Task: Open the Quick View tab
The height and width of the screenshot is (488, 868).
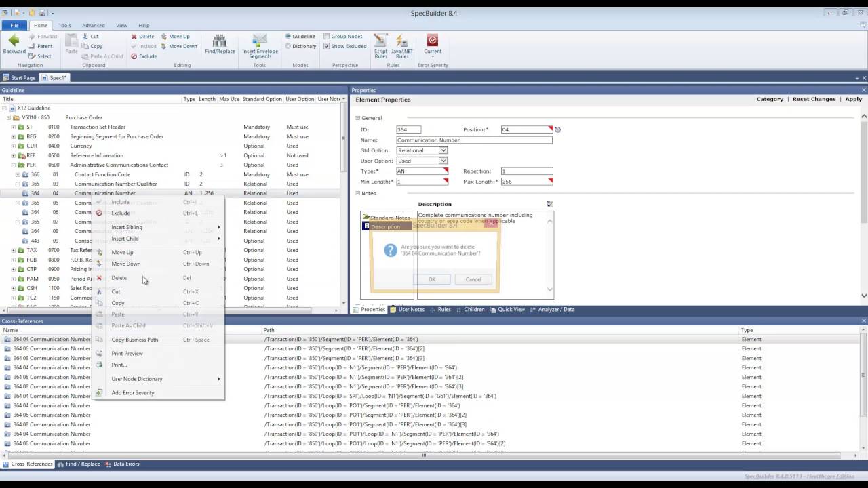Action: coord(507,310)
